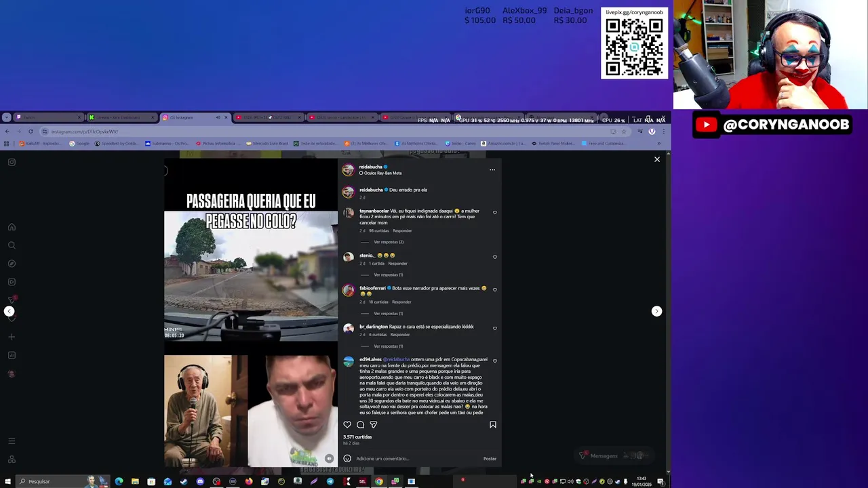Open '98 curtidas' on taynanbacelar's comment
This screenshot has height=488, width=868.
(x=379, y=230)
